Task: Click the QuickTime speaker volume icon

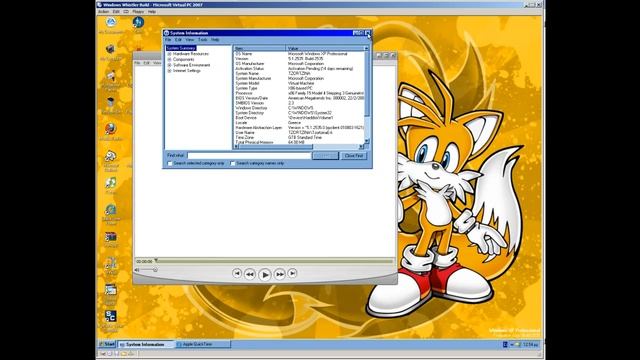Action: pyautogui.click(x=137, y=270)
